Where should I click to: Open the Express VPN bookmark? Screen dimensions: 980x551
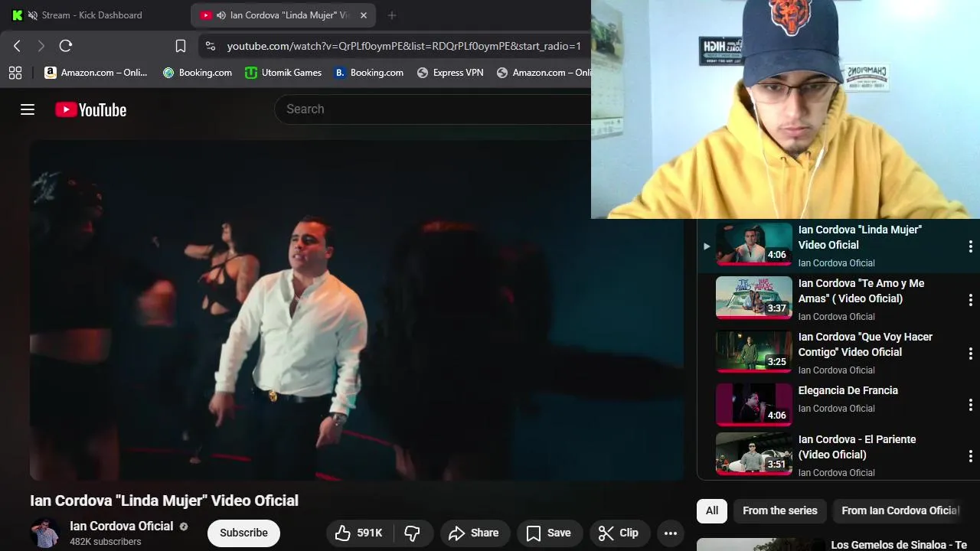[450, 73]
